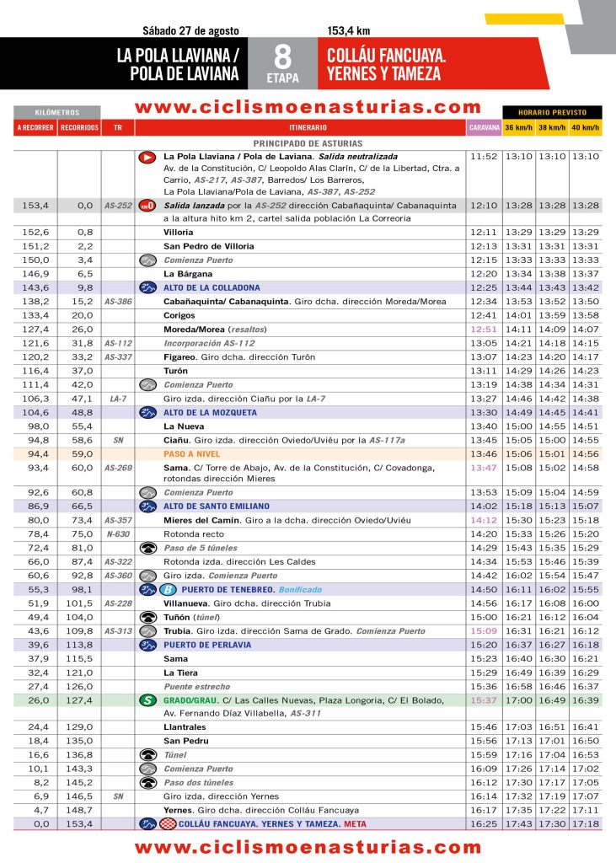Click the Puente estrecho entry

click(x=197, y=686)
